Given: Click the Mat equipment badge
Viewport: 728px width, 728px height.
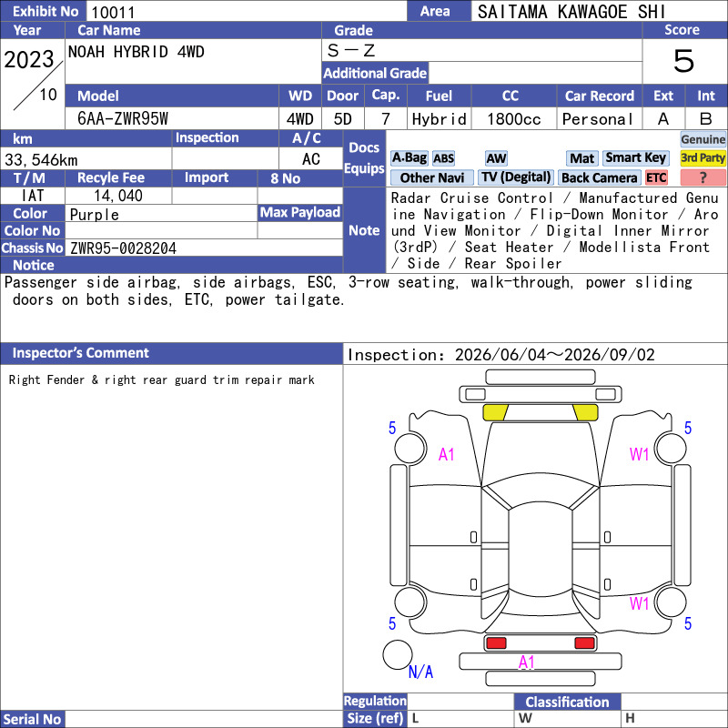Looking at the screenshot, I should 581,158.
